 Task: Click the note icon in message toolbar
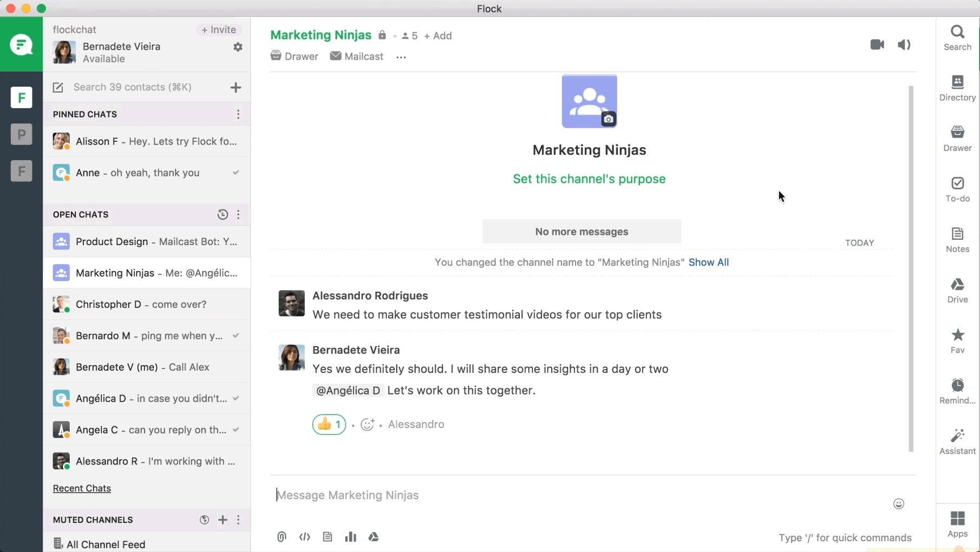coord(328,537)
